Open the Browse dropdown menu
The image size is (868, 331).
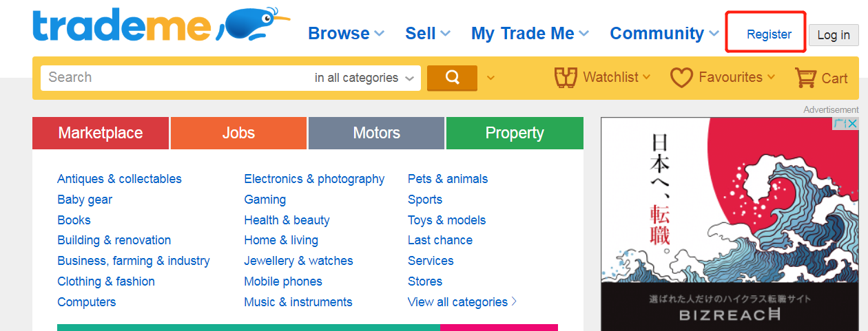click(x=346, y=33)
